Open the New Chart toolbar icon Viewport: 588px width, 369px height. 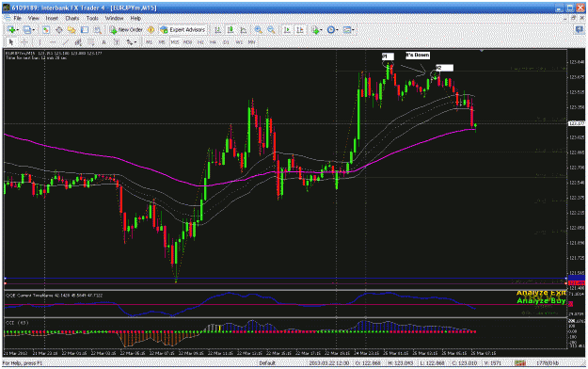click(11, 30)
